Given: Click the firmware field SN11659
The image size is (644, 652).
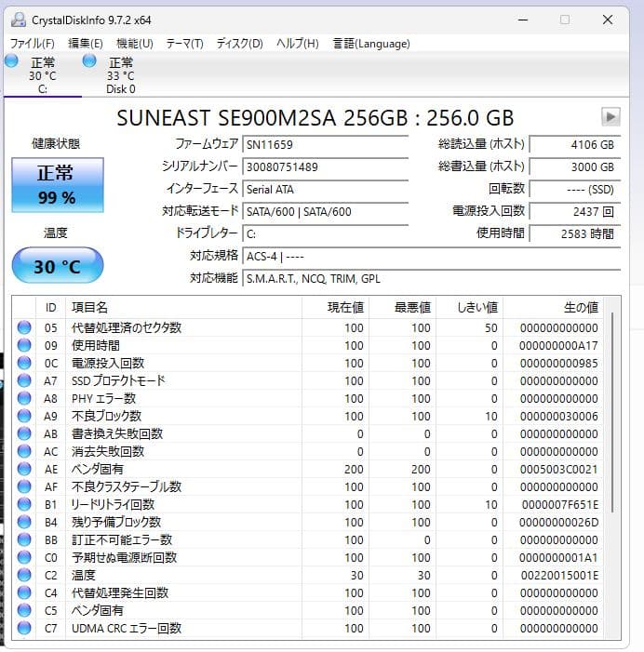Looking at the screenshot, I should [326, 144].
